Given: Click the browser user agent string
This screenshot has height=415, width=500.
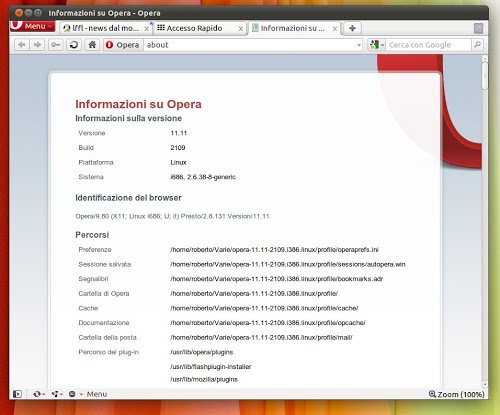Looking at the screenshot, I should tap(172, 216).
